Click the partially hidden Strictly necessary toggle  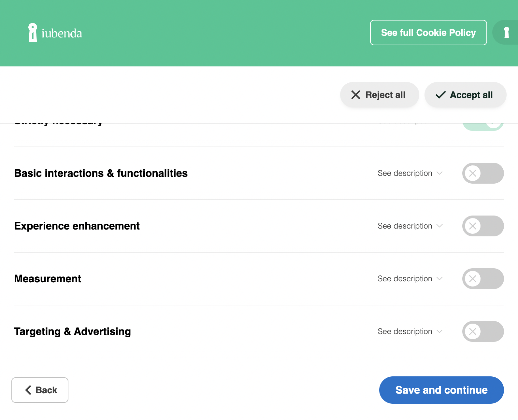[x=482, y=127]
